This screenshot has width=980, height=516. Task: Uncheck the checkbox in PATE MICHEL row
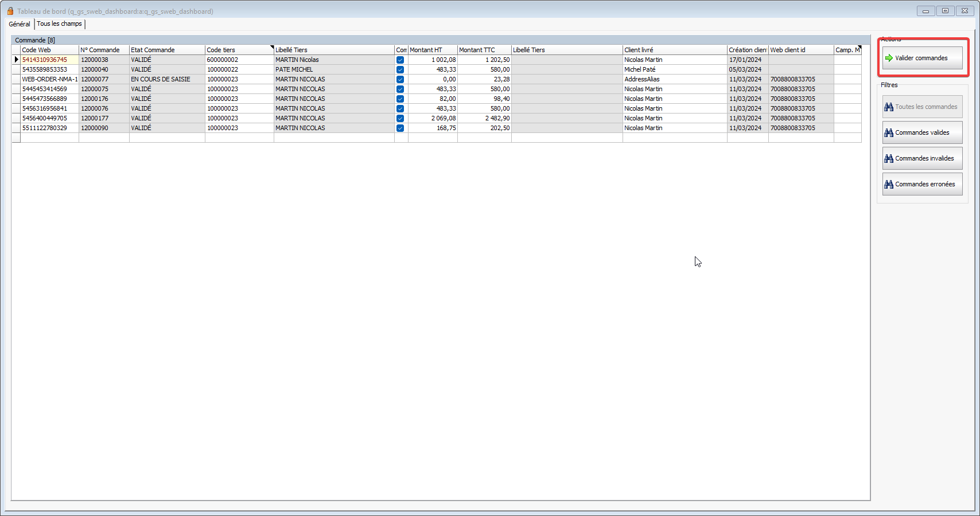400,69
